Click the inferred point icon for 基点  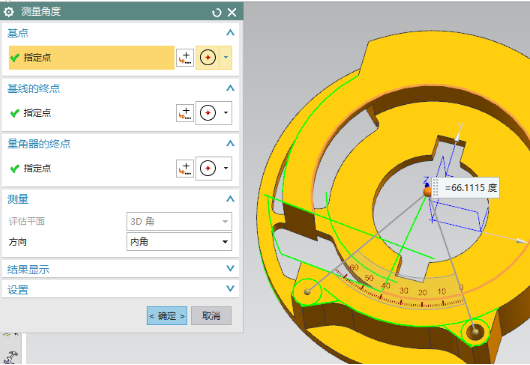pos(208,58)
